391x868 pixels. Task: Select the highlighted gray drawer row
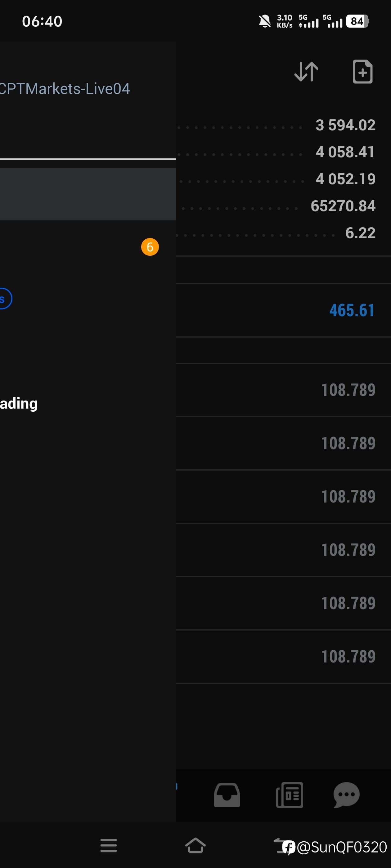click(88, 194)
